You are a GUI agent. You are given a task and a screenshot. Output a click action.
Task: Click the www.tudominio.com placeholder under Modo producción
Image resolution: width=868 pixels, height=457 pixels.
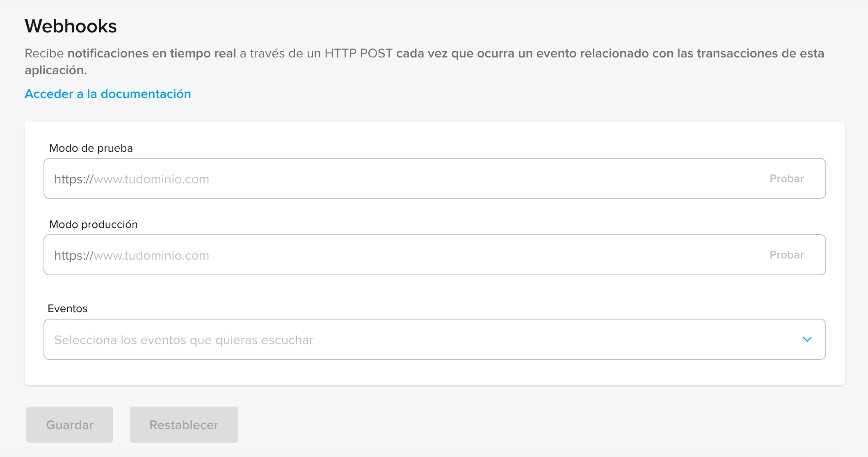coord(151,256)
